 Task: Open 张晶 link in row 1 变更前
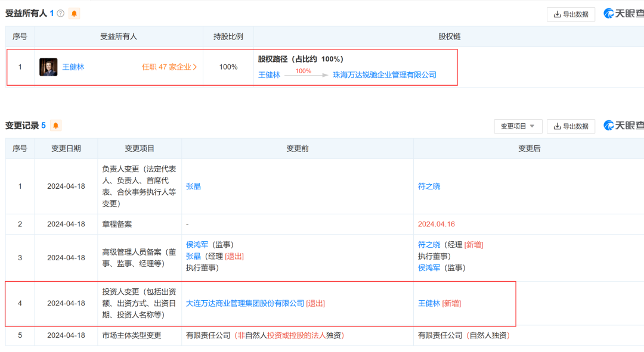[x=193, y=186]
